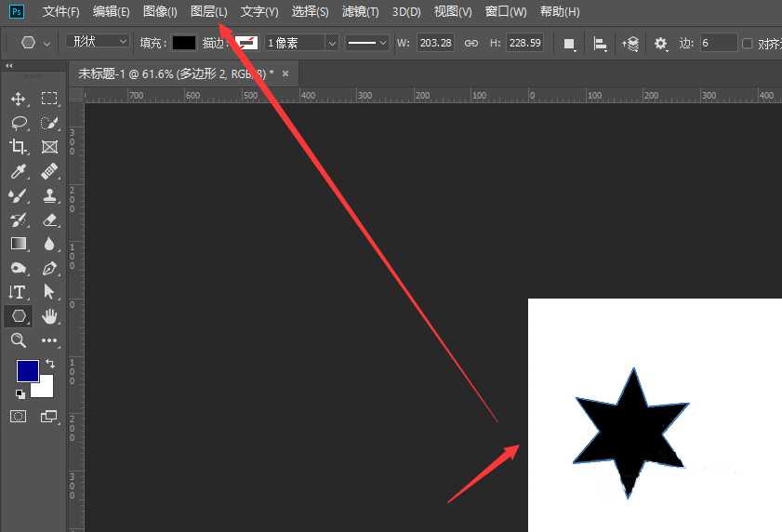Open the 形状 tool mode dropdown
This screenshot has width=782, height=532.
[98, 42]
